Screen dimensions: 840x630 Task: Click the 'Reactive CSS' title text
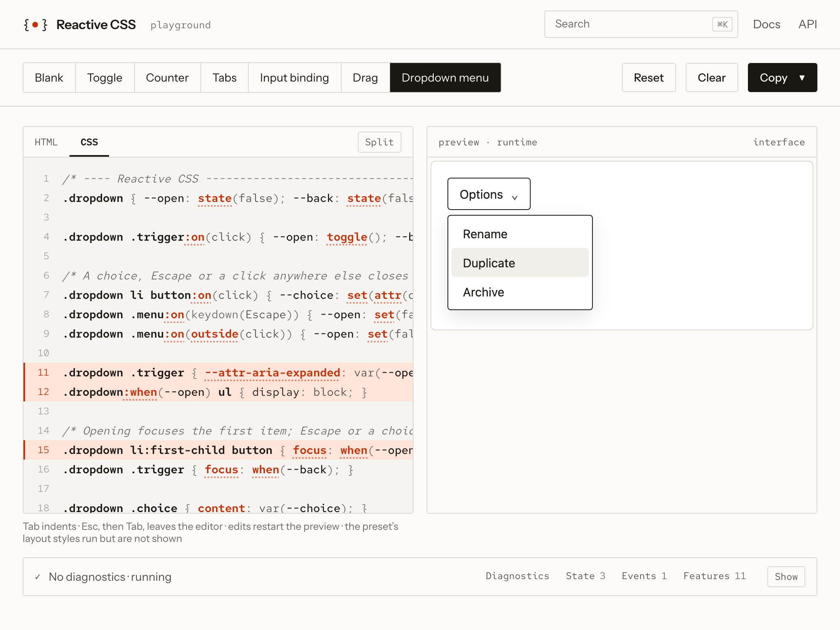pos(96,25)
